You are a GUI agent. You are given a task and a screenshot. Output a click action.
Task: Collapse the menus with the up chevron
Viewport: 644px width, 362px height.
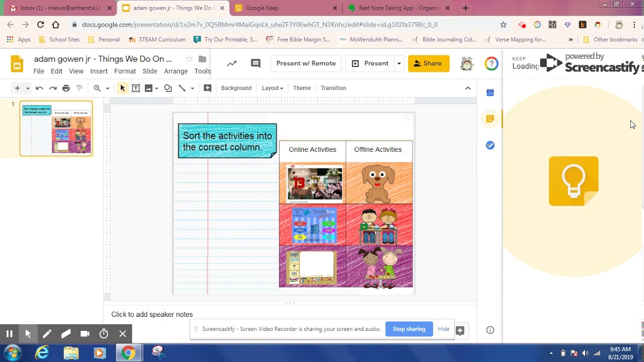(x=468, y=88)
